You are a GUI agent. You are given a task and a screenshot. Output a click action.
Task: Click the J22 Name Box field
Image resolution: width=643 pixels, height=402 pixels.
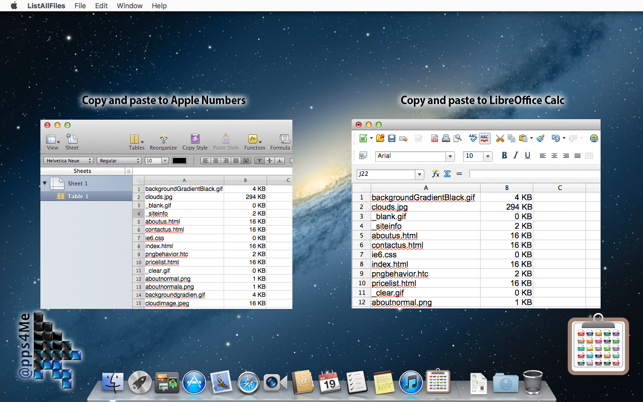[386, 174]
